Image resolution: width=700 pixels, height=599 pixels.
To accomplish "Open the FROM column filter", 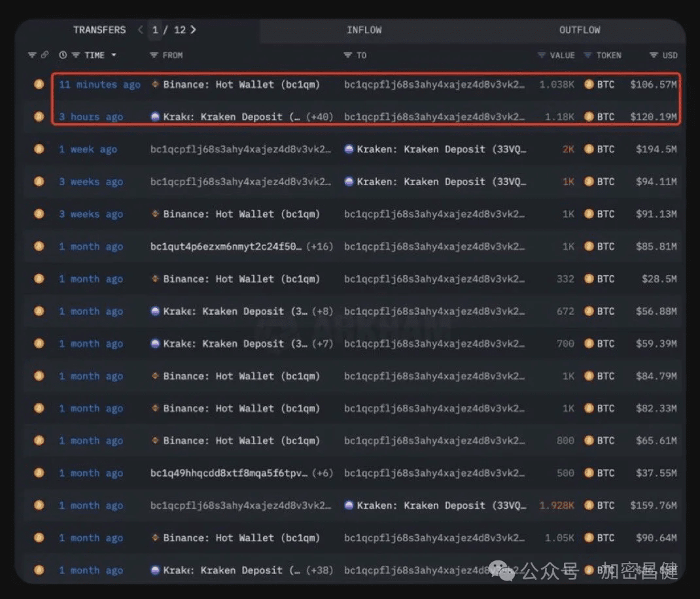I will (154, 55).
